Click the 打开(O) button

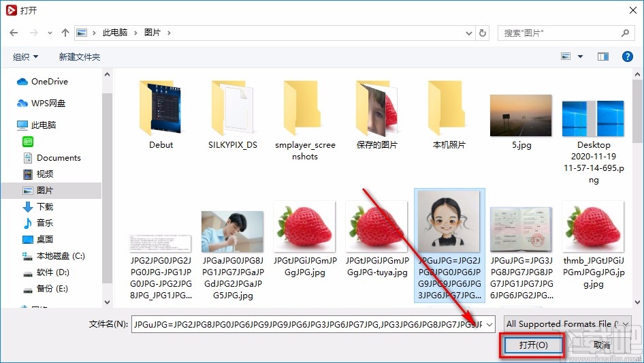(x=533, y=345)
